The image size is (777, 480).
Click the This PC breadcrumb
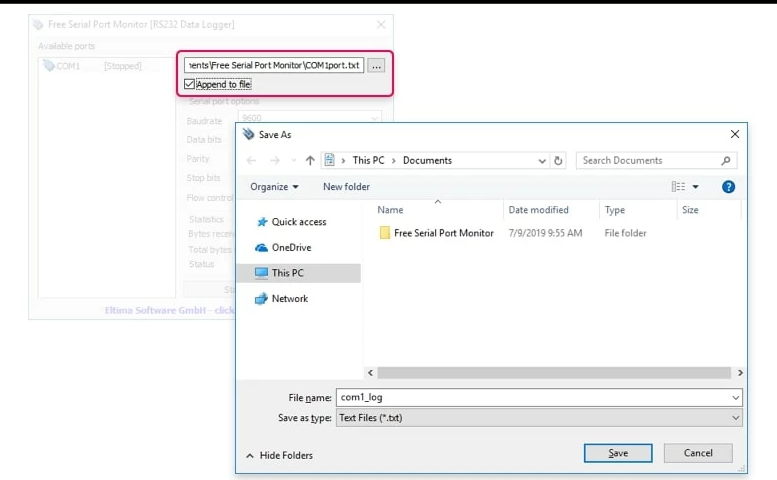[x=368, y=160]
